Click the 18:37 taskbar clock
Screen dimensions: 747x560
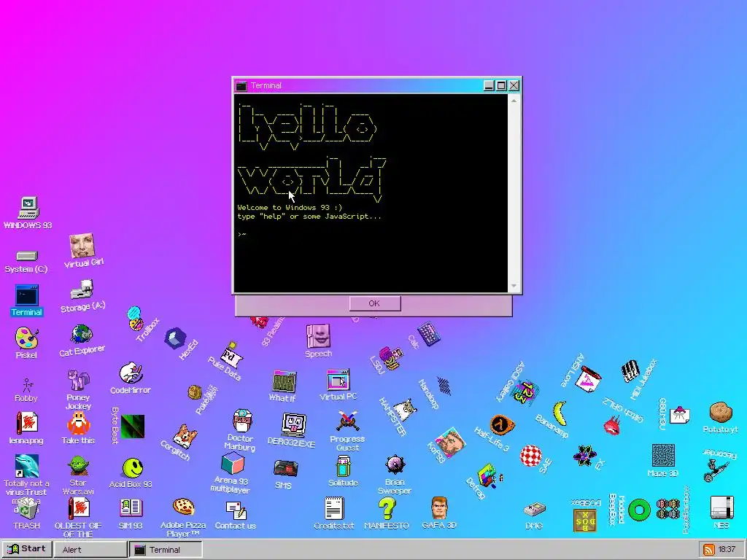tap(727, 550)
